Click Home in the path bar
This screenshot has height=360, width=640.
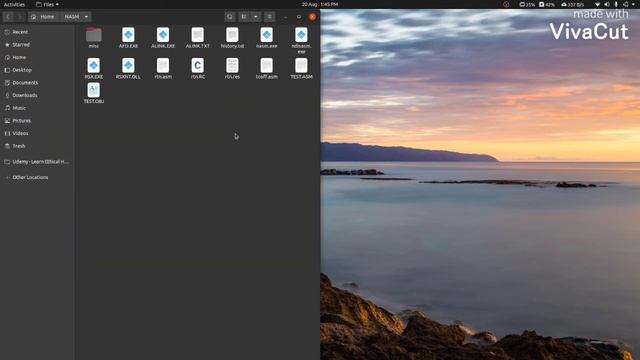43,17
